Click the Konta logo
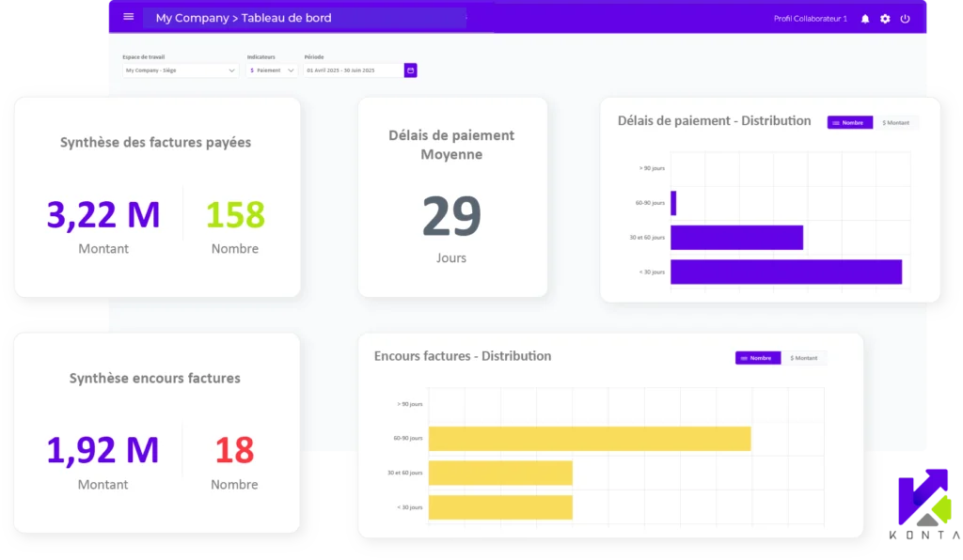The width and height of the screenshot is (963, 560). pyautogui.click(x=924, y=505)
